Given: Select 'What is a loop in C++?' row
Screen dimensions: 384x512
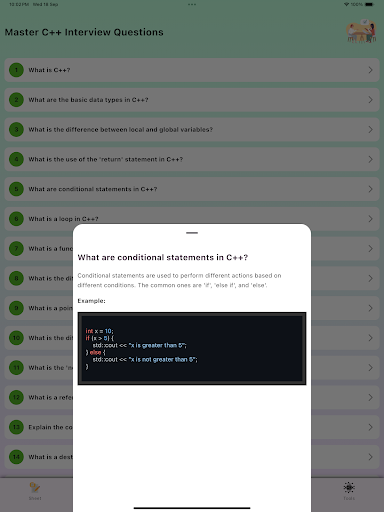Looking at the screenshot, I should click(x=192, y=219).
